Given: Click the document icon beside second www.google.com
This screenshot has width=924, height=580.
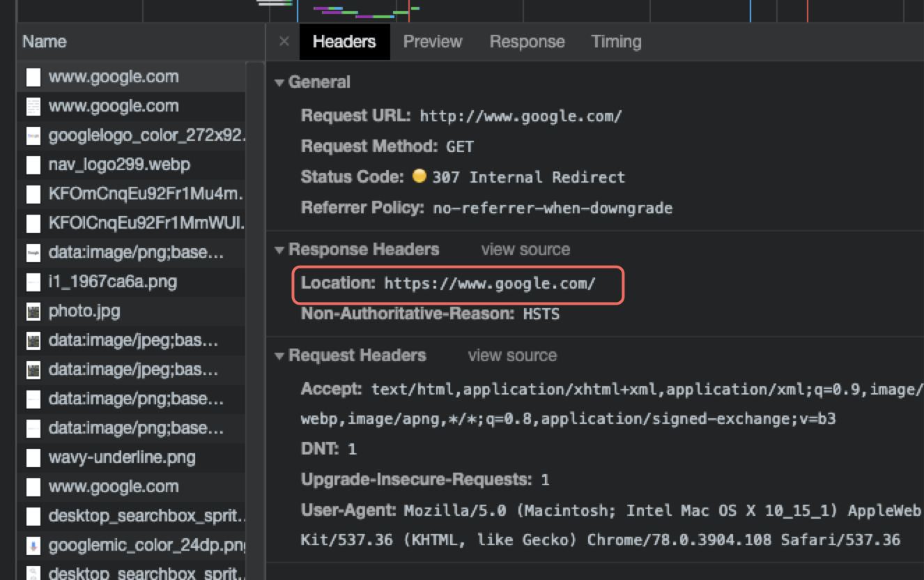Looking at the screenshot, I should (33, 106).
